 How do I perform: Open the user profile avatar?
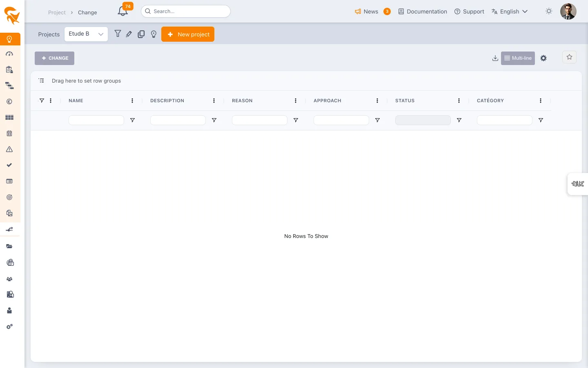(568, 11)
